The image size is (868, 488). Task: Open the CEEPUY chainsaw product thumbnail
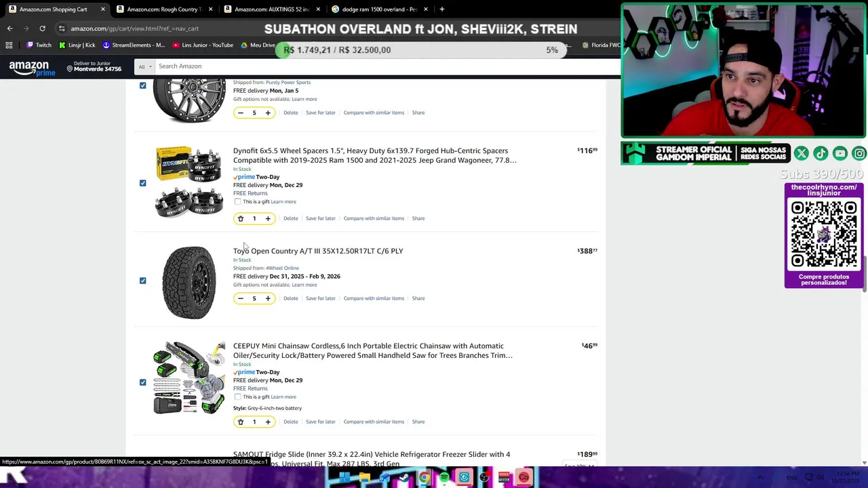pyautogui.click(x=189, y=378)
